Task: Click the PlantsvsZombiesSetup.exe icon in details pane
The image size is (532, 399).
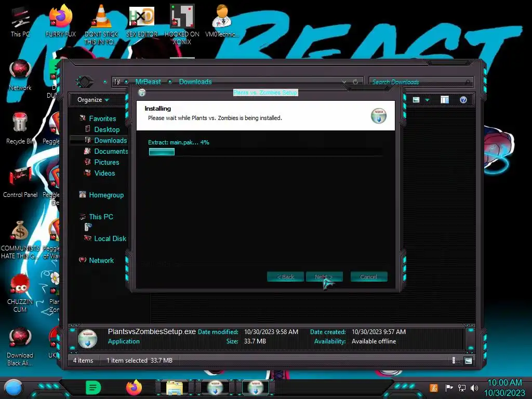Action: point(87,338)
